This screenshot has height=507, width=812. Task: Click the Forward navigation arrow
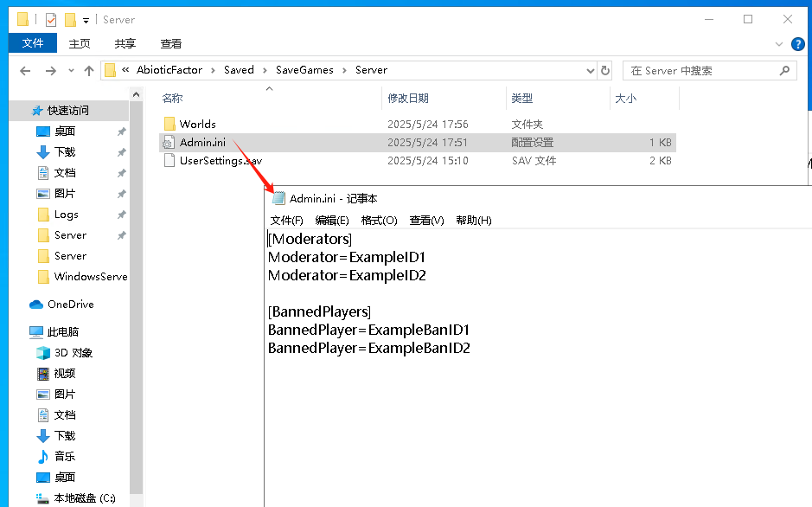[51, 70]
